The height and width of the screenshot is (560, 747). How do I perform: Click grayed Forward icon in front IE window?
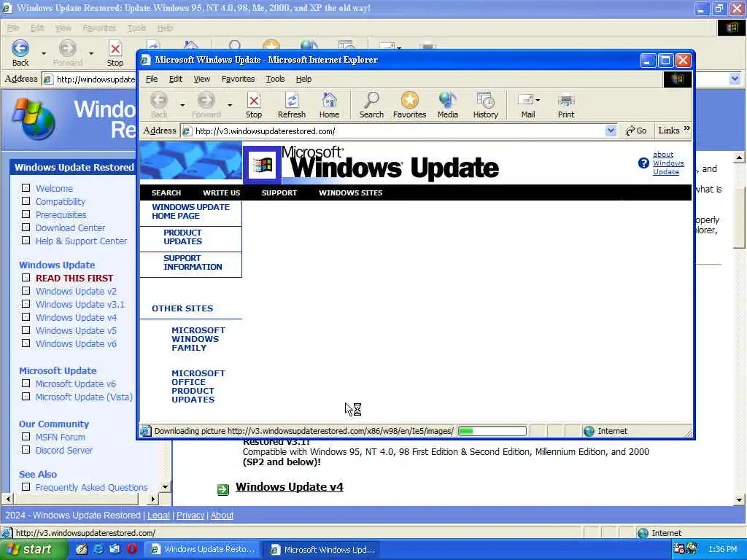[206, 101]
